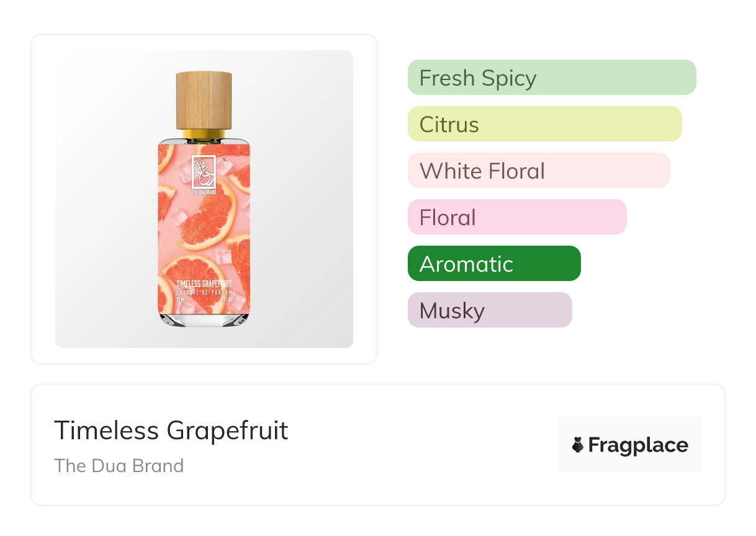756x536 pixels.
Task: Click the Musky accord bar
Action: point(489,310)
